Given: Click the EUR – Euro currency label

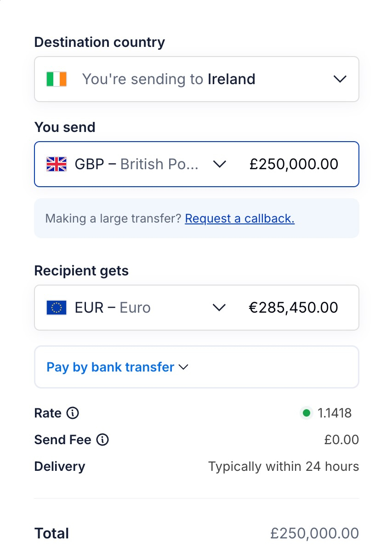Looking at the screenshot, I should (x=113, y=308).
